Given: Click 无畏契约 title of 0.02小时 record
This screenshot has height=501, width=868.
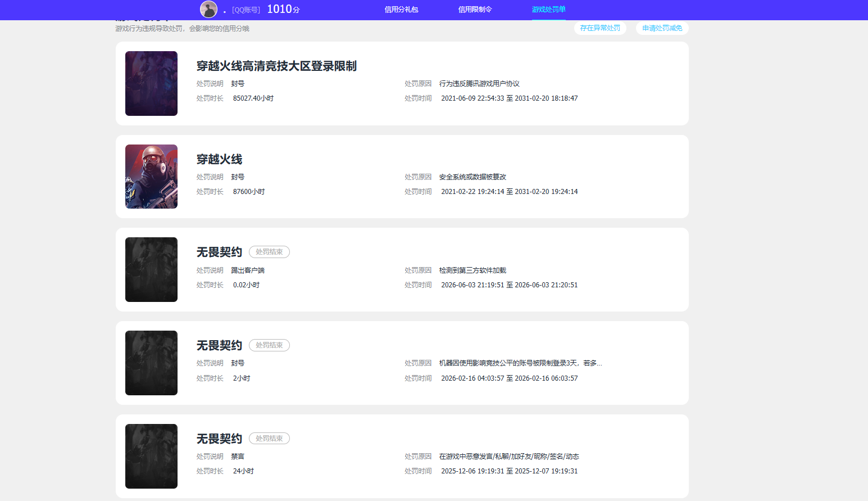Looking at the screenshot, I should (219, 252).
